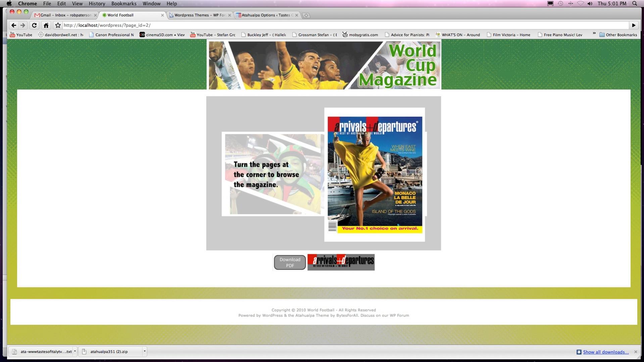Open the Canon Professional N bookmark
Screen dimensions: 644x362
[111, 35]
